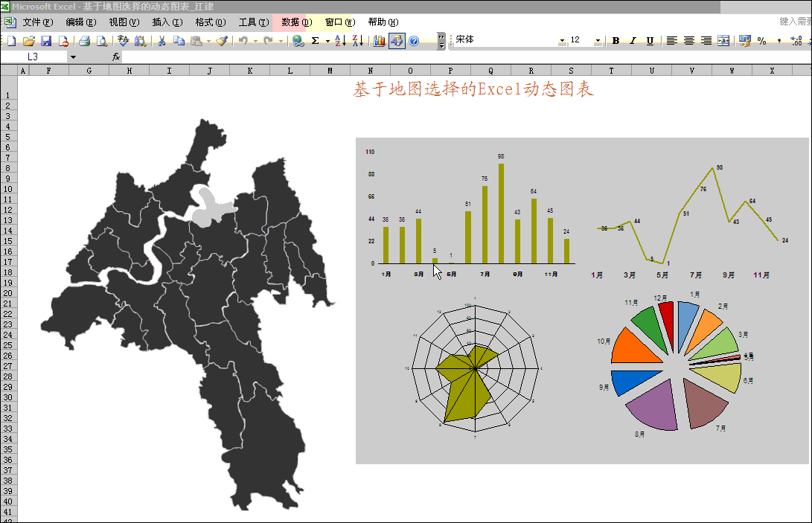Click the Cut scissors icon

pyautogui.click(x=161, y=41)
